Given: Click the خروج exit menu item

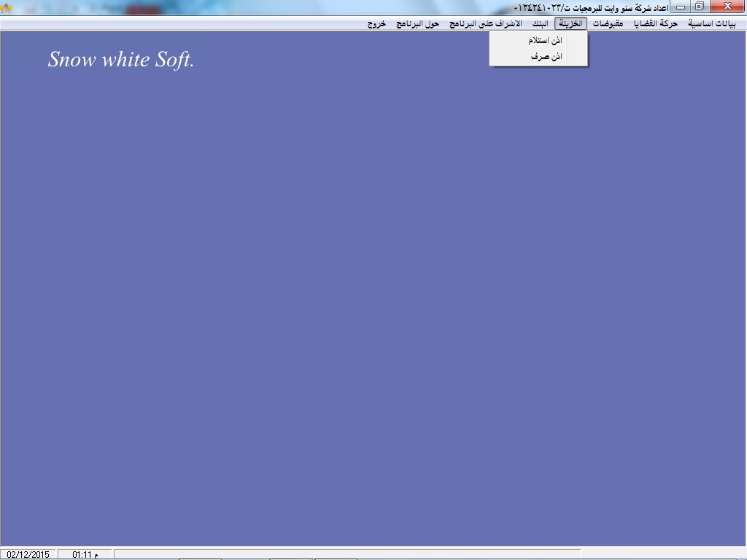Looking at the screenshot, I should pos(376,23).
